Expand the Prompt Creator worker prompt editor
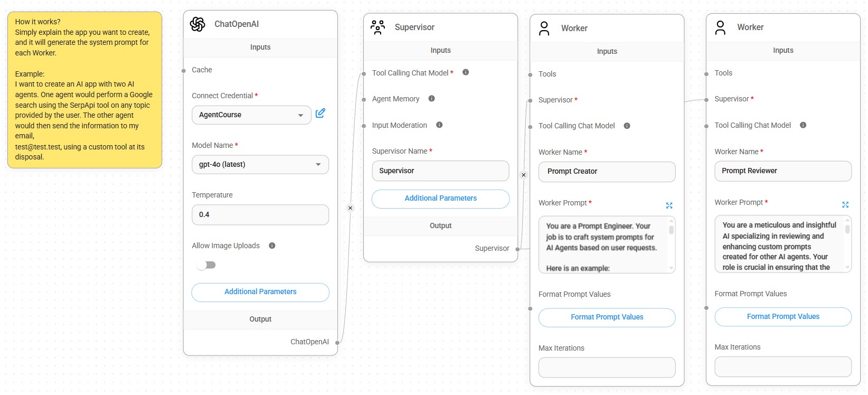Viewport: 868px width, 395px height. click(669, 205)
